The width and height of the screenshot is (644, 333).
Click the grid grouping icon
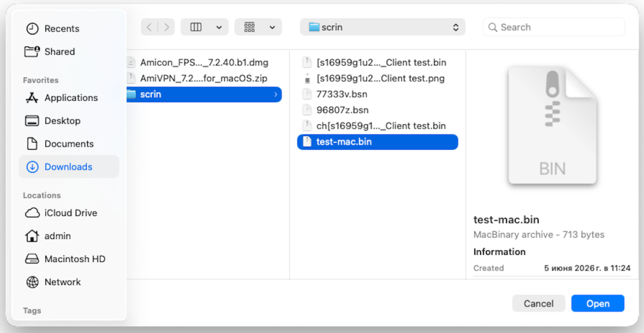pyautogui.click(x=249, y=27)
